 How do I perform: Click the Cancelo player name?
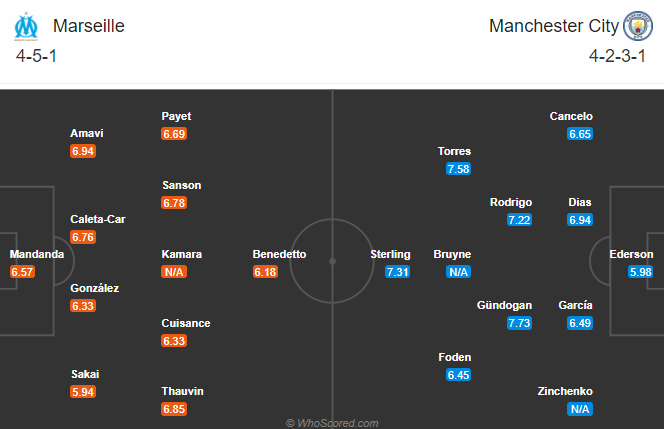point(571,116)
